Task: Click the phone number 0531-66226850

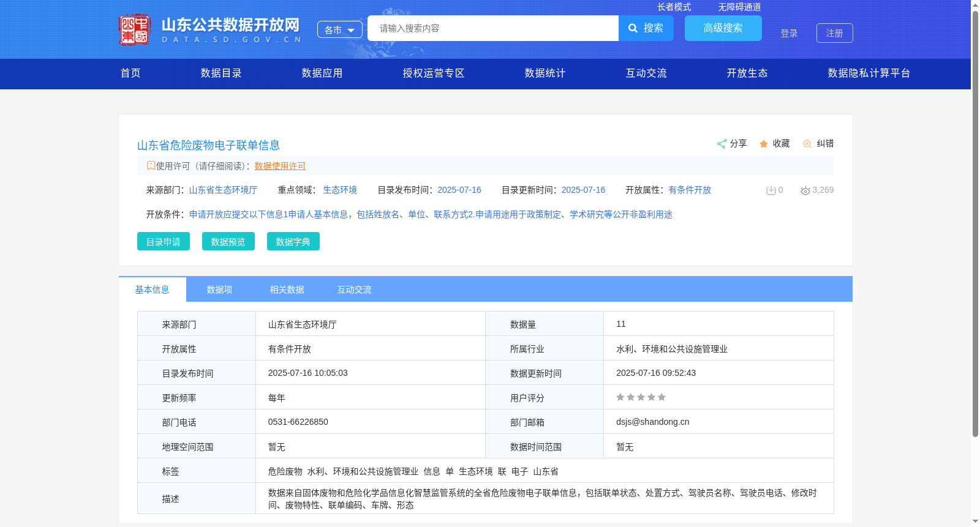Action: (298, 422)
